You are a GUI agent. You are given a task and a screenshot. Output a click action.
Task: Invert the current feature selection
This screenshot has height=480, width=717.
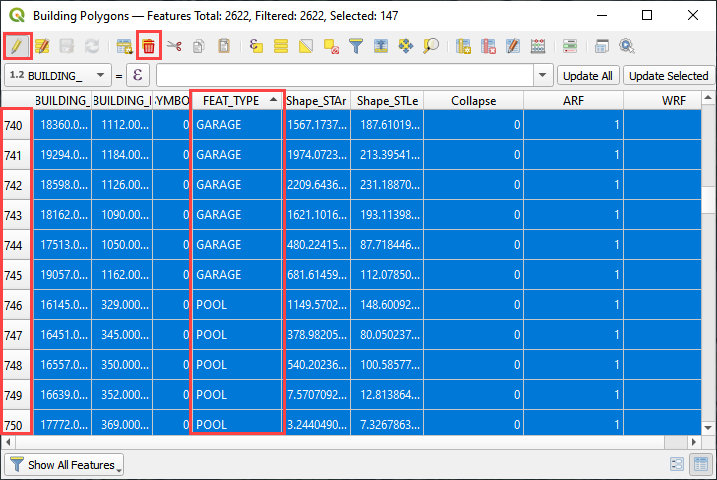point(307,46)
